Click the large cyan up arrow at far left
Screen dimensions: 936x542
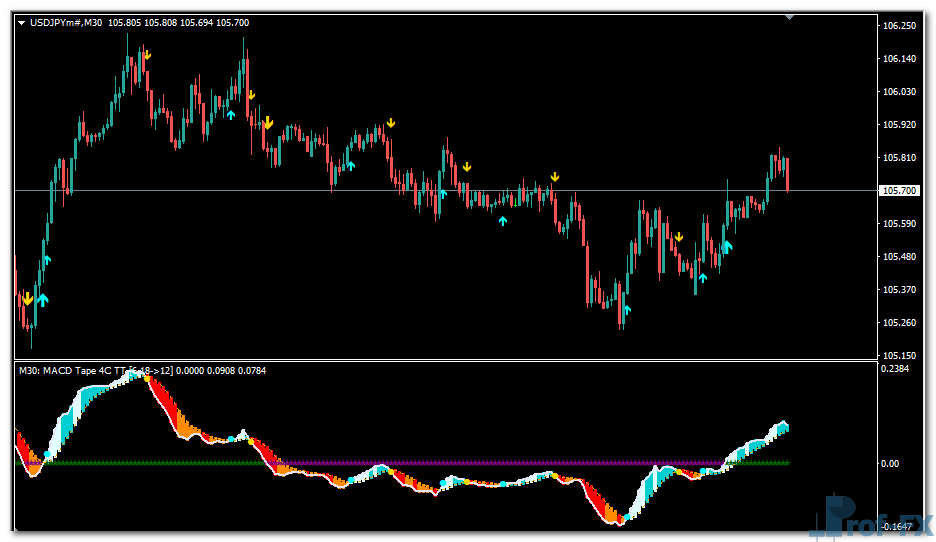click(42, 299)
